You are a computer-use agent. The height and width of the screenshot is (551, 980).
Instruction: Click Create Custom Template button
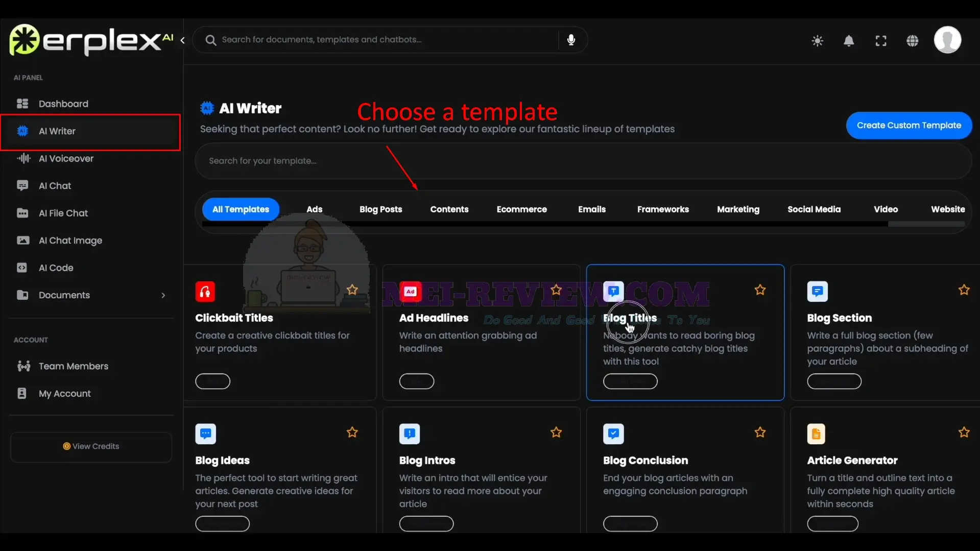(x=909, y=125)
